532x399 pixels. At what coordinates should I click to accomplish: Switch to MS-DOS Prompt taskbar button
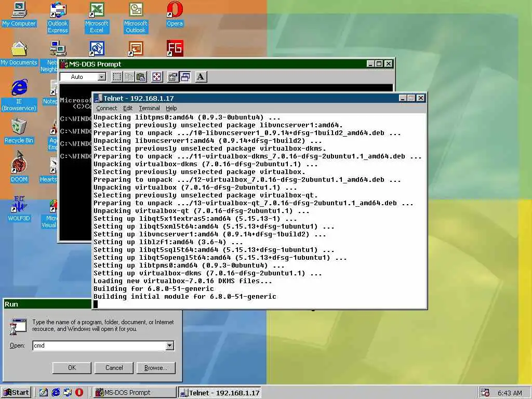135,393
